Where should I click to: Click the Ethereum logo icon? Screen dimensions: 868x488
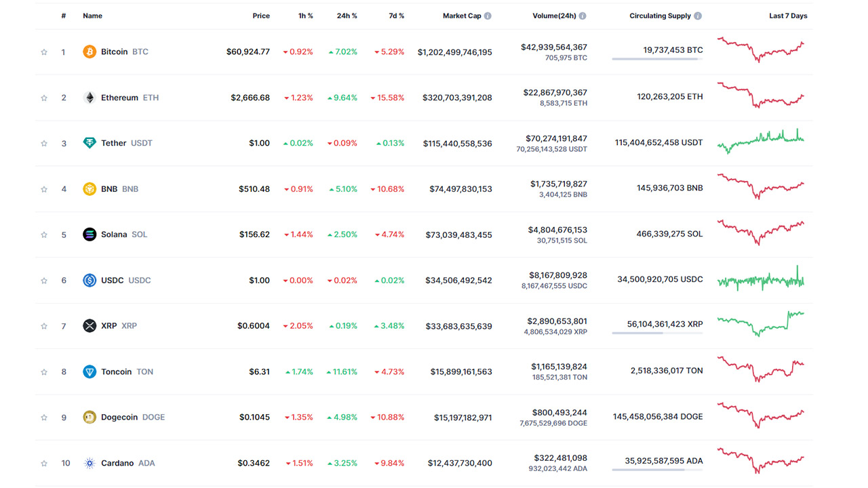90,98
